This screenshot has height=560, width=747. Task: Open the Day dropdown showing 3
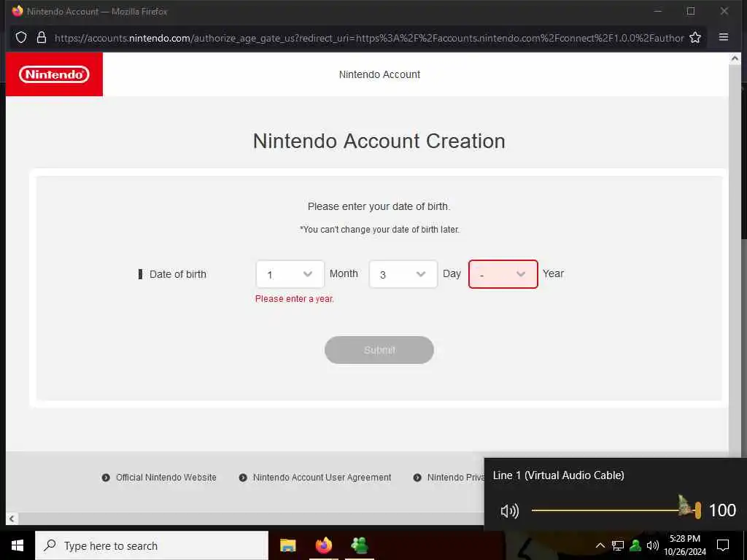tap(403, 274)
